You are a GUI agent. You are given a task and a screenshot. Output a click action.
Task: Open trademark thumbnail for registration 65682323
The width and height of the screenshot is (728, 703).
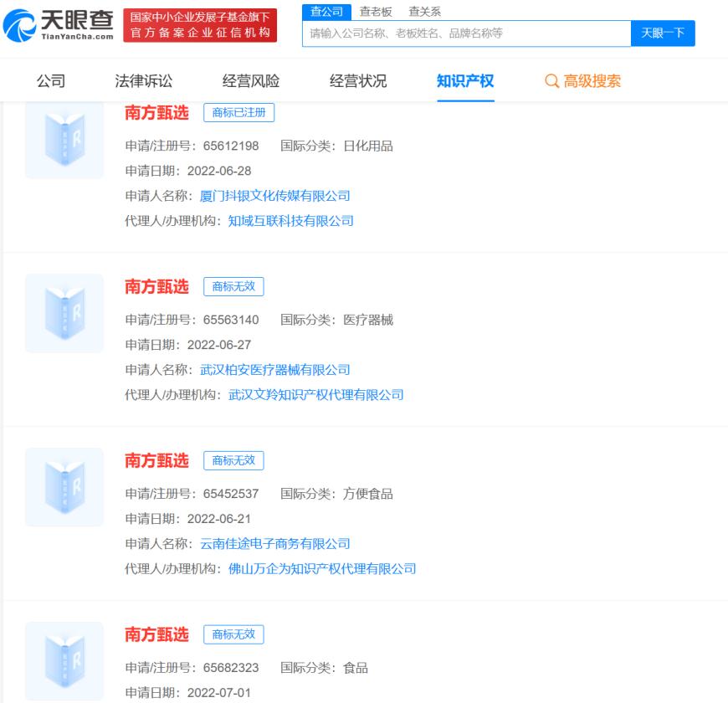pyautogui.click(x=64, y=661)
